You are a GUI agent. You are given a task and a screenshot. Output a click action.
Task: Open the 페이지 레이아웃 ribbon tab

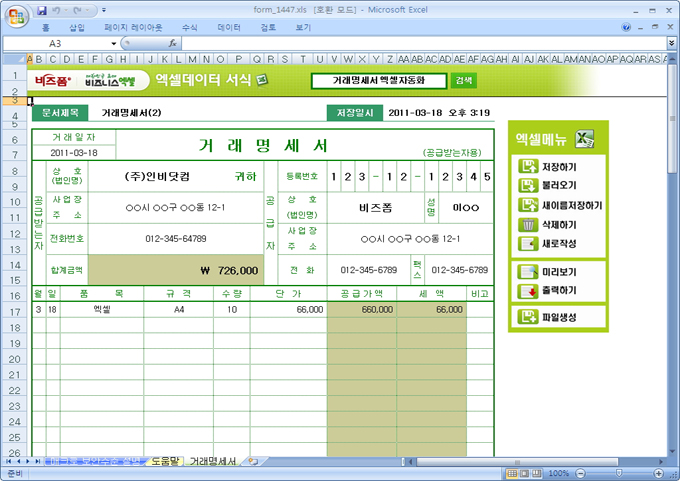click(x=133, y=28)
